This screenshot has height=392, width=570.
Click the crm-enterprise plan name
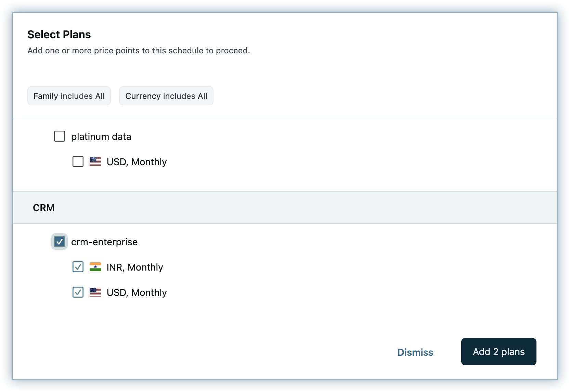click(104, 242)
